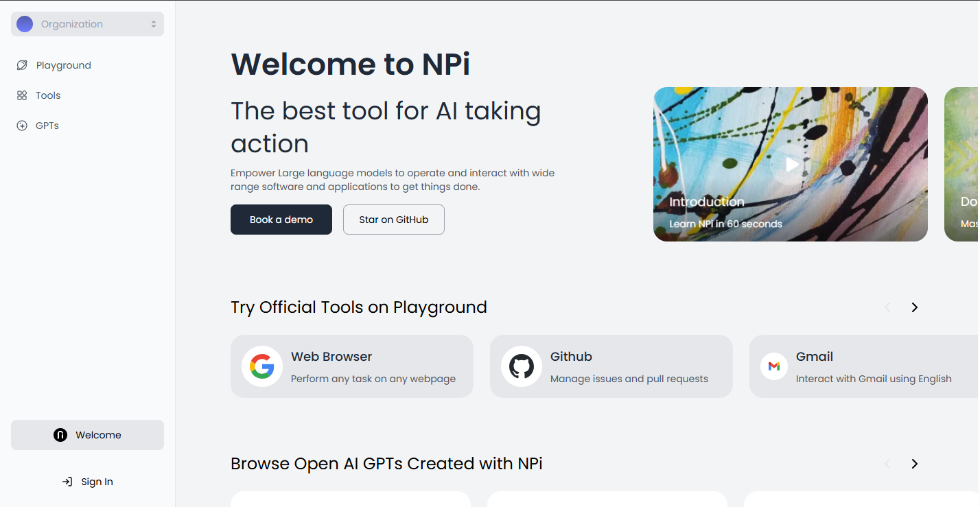Open the Gmail tool card
The image size is (980, 507).
pos(865,366)
